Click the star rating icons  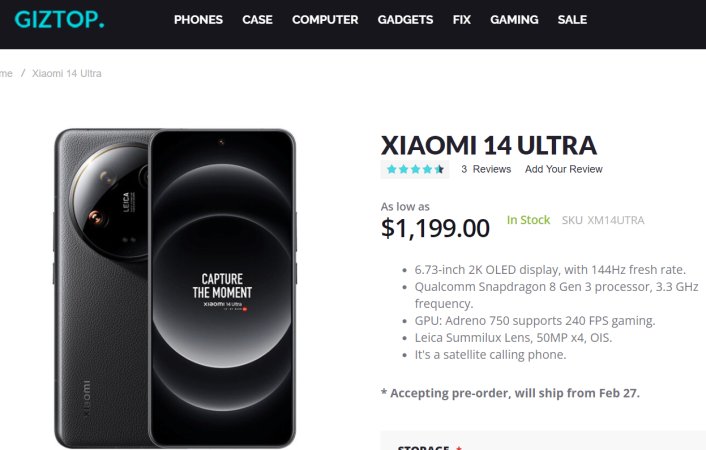click(x=415, y=169)
